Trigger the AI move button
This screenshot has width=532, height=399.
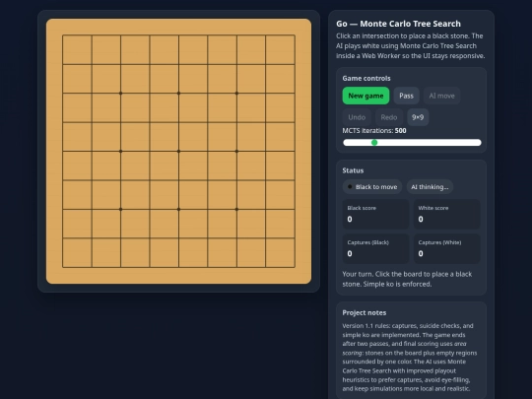441,96
